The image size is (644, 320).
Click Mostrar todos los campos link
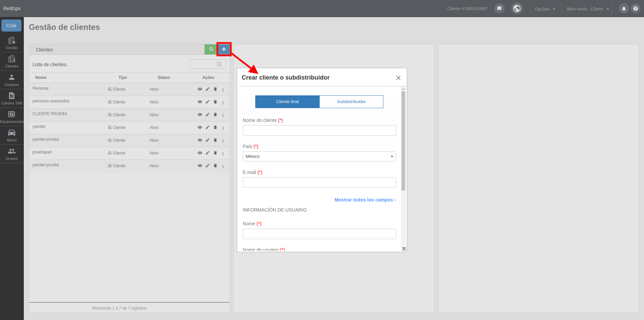(365, 200)
